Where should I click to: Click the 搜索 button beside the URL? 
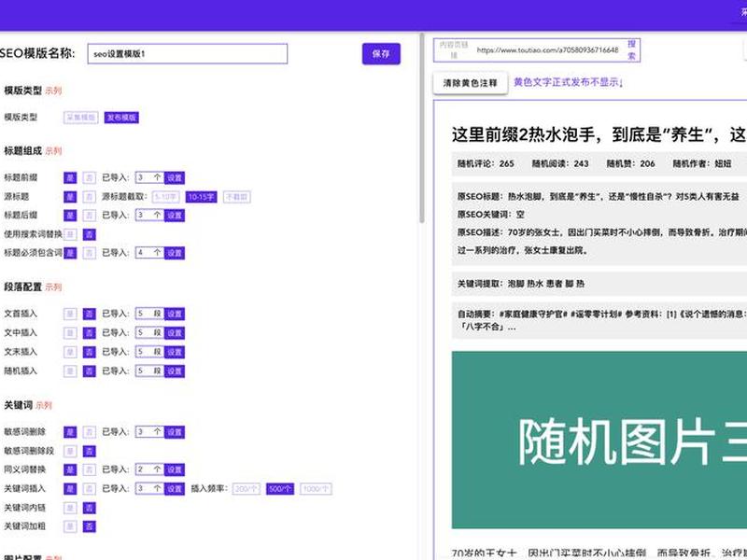[632, 50]
